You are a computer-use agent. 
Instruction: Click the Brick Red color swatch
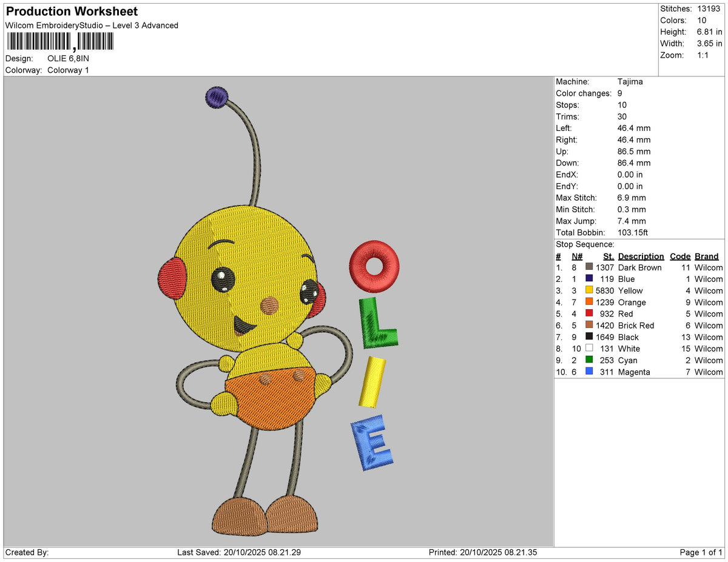[589, 325]
